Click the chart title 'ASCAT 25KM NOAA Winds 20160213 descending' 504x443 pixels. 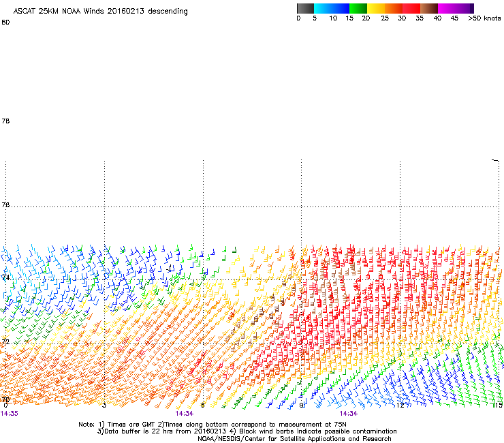click(100, 12)
